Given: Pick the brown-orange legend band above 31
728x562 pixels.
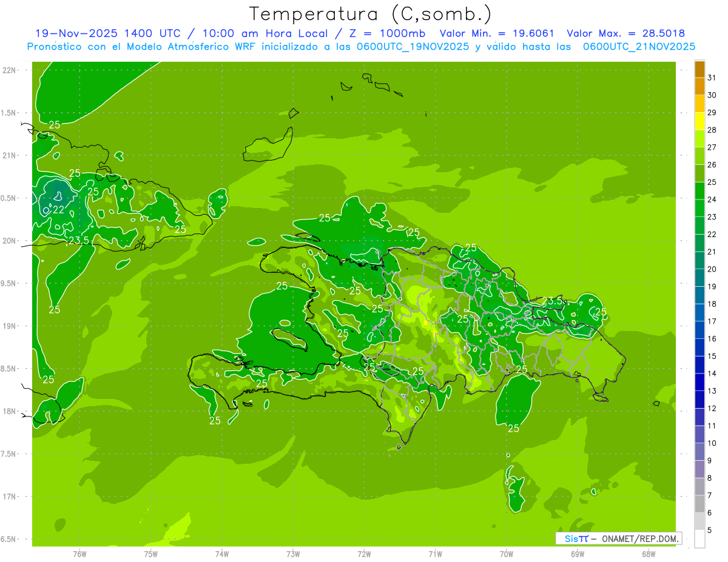Looking at the screenshot, I should point(699,70).
